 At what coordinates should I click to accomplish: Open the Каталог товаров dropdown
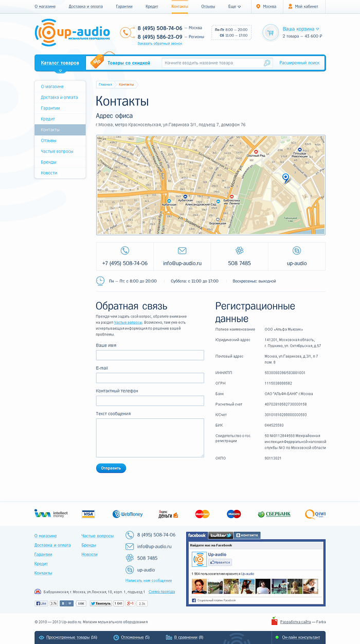tap(60, 63)
